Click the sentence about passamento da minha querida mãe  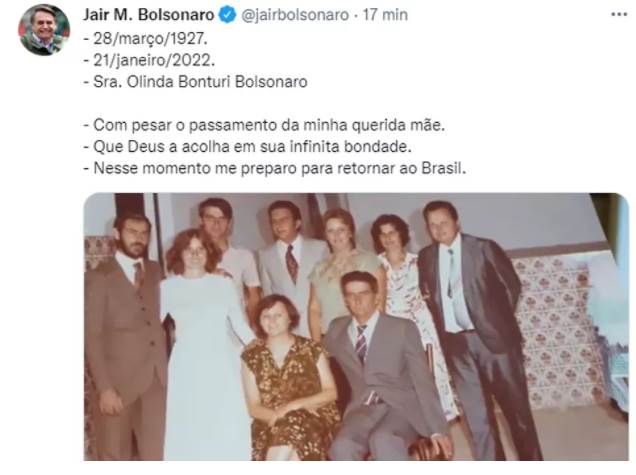tap(264, 125)
